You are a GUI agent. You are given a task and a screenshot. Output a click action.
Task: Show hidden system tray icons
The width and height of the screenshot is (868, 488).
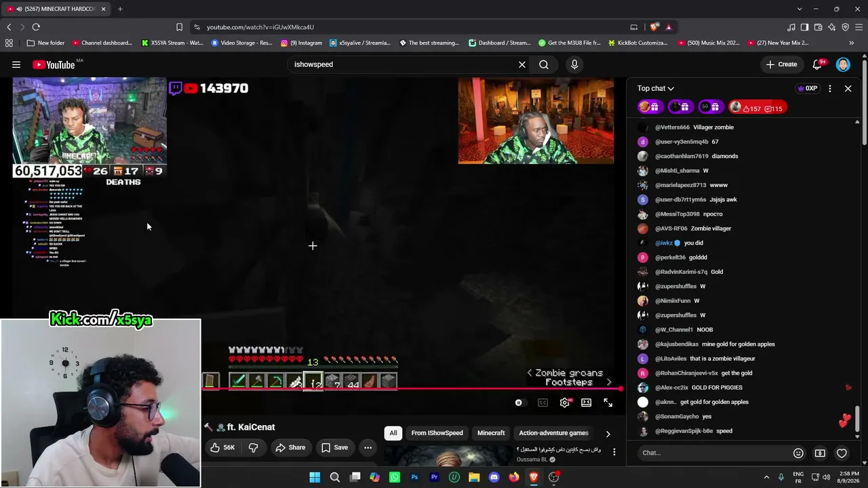766,477
